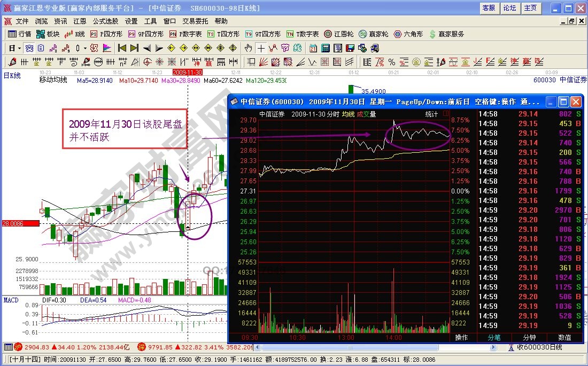
Task: Expand the 日 period dropdown arrow
Action: [x=19, y=48]
